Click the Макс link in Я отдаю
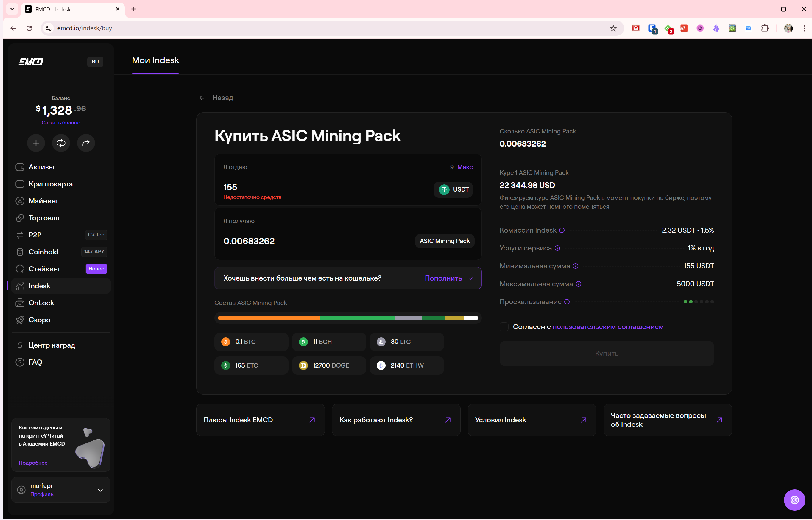This screenshot has width=812, height=520. 465,167
